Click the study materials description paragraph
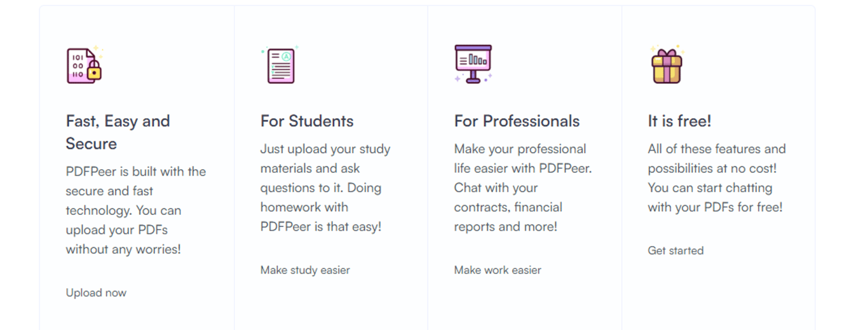The width and height of the screenshot is (868, 330). pos(325,188)
